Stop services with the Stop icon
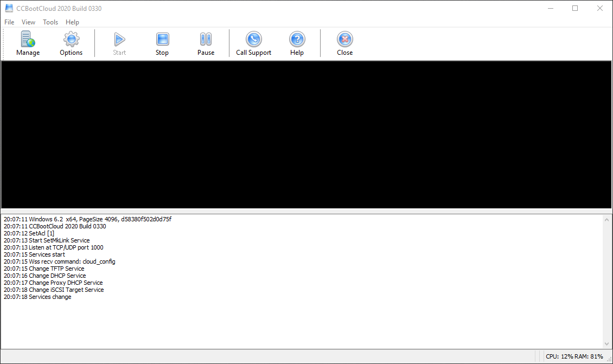 click(x=162, y=40)
